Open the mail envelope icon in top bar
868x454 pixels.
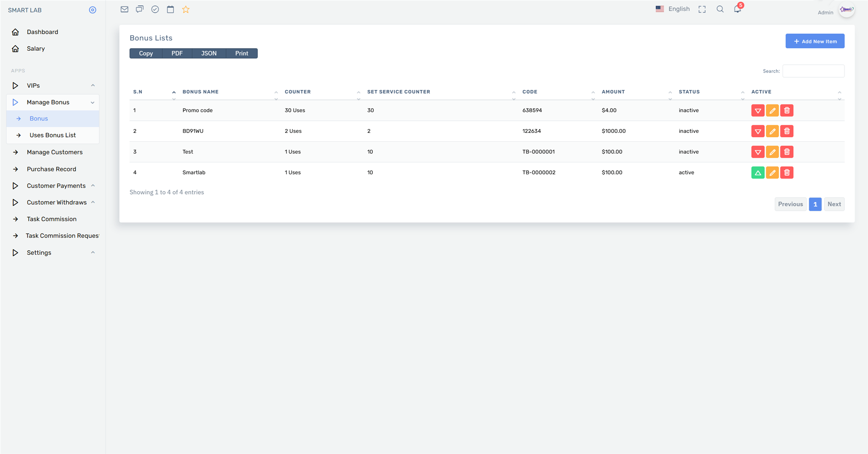pyautogui.click(x=125, y=9)
